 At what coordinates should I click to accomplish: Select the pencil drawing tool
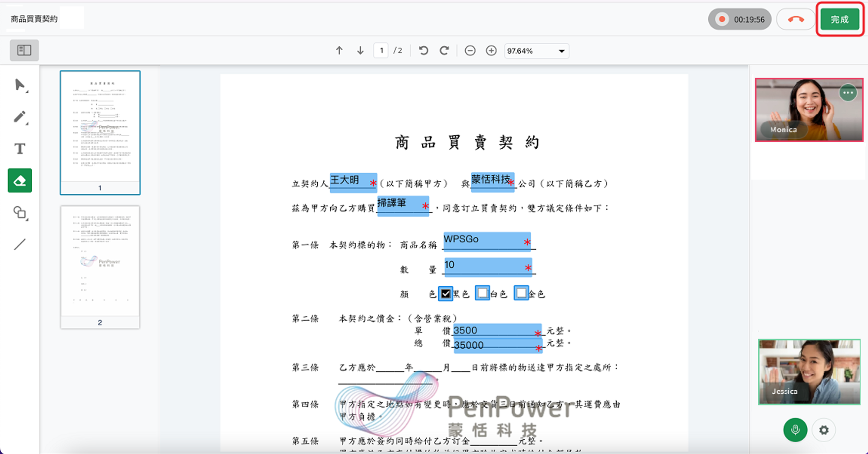[20, 117]
